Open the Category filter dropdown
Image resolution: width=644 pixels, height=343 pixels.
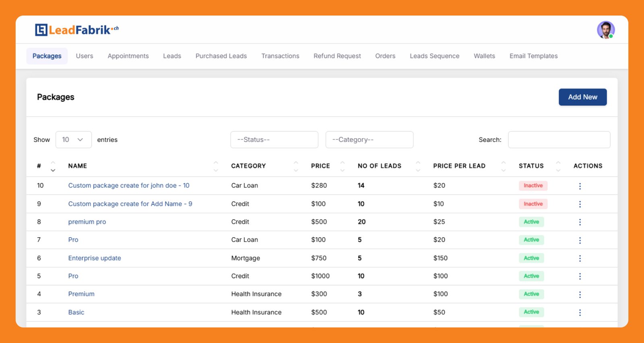(x=369, y=140)
